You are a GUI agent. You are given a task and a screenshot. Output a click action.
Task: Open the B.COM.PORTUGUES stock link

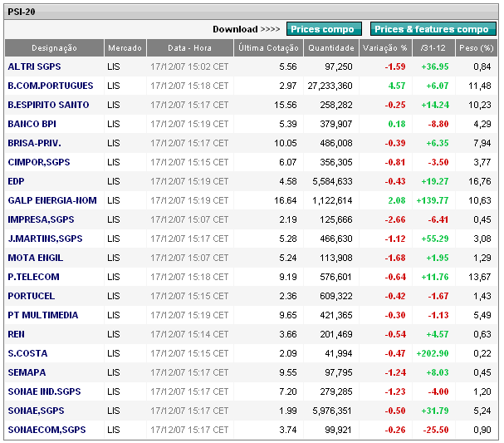pos(50,86)
